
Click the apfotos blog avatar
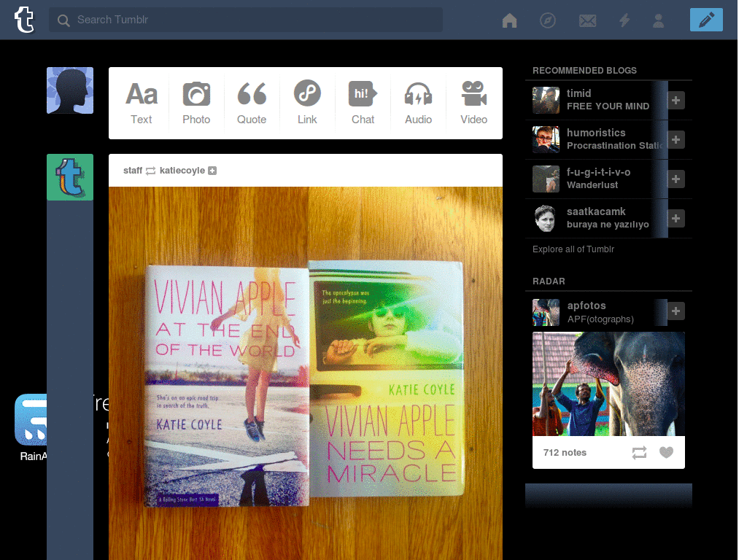[546, 312]
